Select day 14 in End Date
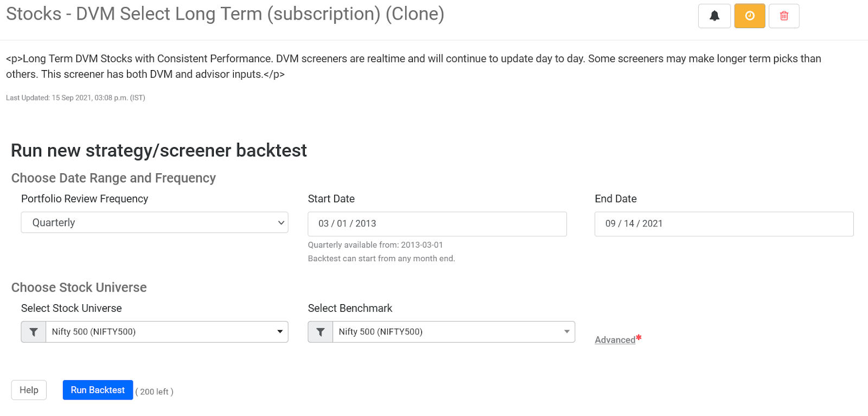This screenshot has height=416, width=868. pyautogui.click(x=629, y=224)
